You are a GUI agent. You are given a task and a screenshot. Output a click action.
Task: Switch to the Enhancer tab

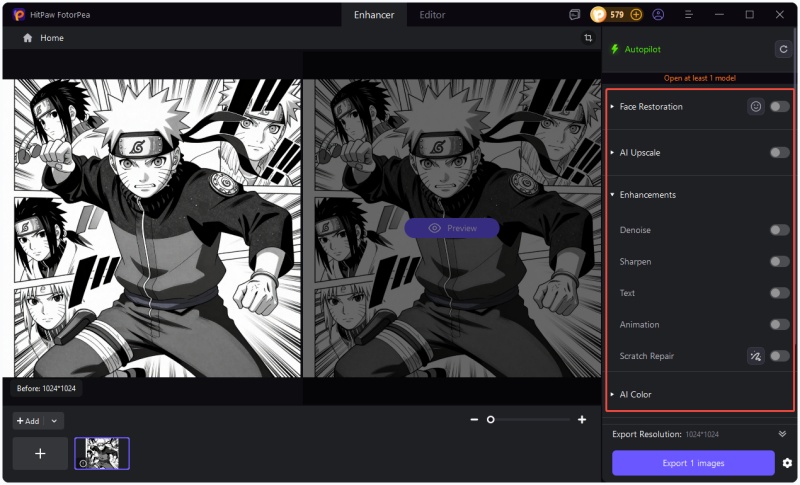coord(374,15)
